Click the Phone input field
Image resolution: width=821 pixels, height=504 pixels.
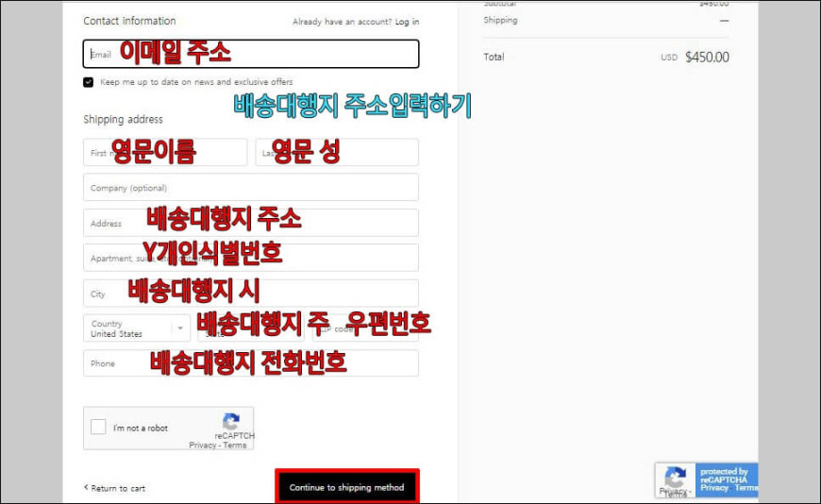pyautogui.click(x=251, y=363)
